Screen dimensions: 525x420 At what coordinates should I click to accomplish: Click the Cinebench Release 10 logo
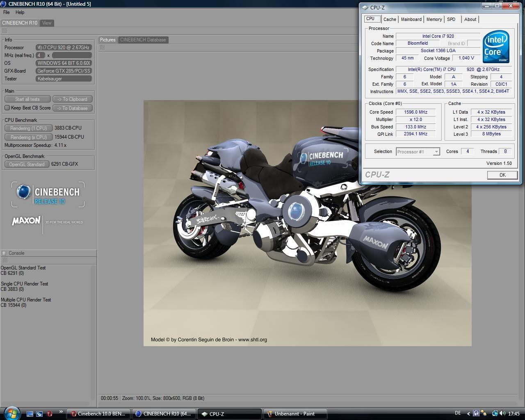click(48, 194)
